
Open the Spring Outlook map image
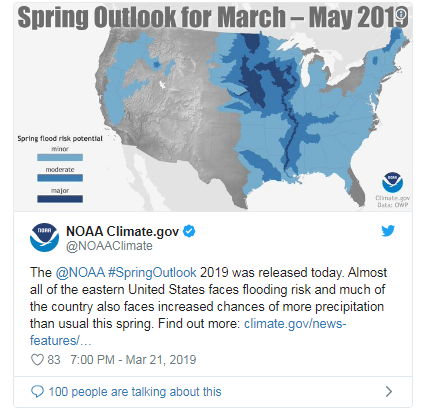tap(213, 107)
